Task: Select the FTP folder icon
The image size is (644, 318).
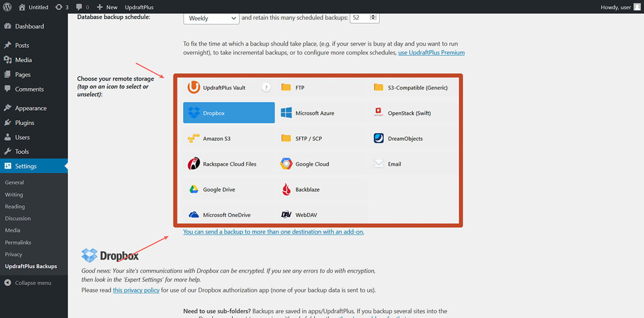Action: click(286, 88)
